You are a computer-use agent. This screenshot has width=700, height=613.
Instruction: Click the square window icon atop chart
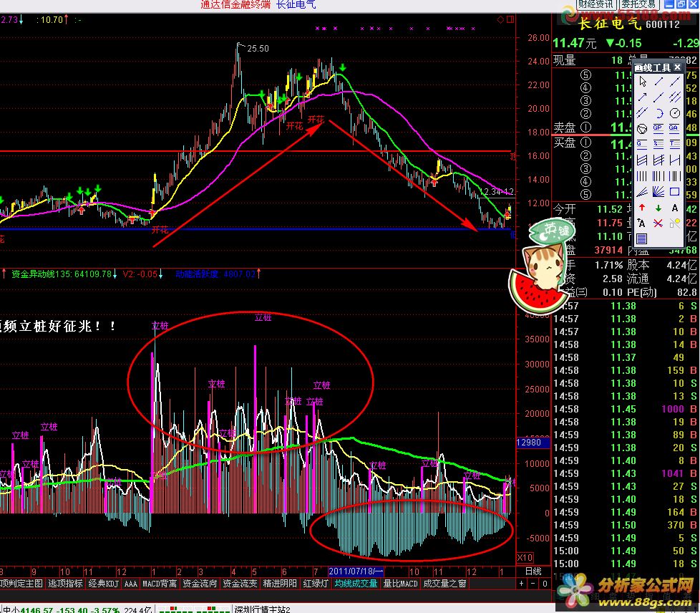[x=510, y=19]
